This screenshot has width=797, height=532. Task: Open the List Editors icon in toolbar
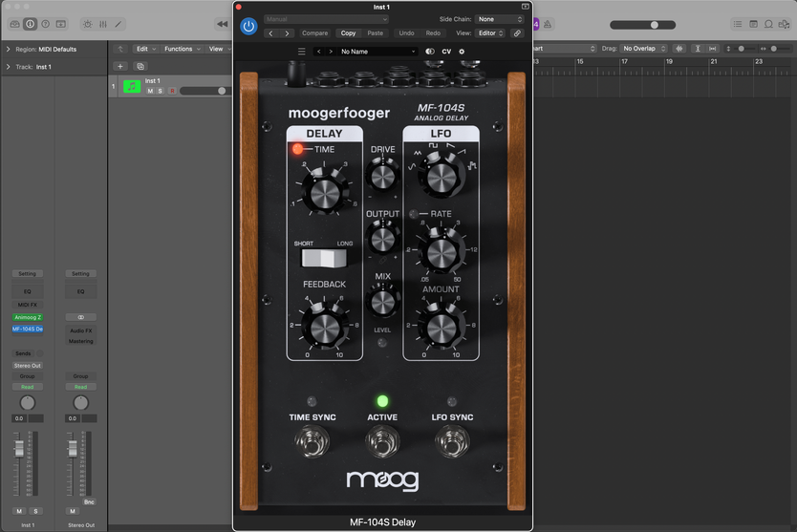pos(738,24)
